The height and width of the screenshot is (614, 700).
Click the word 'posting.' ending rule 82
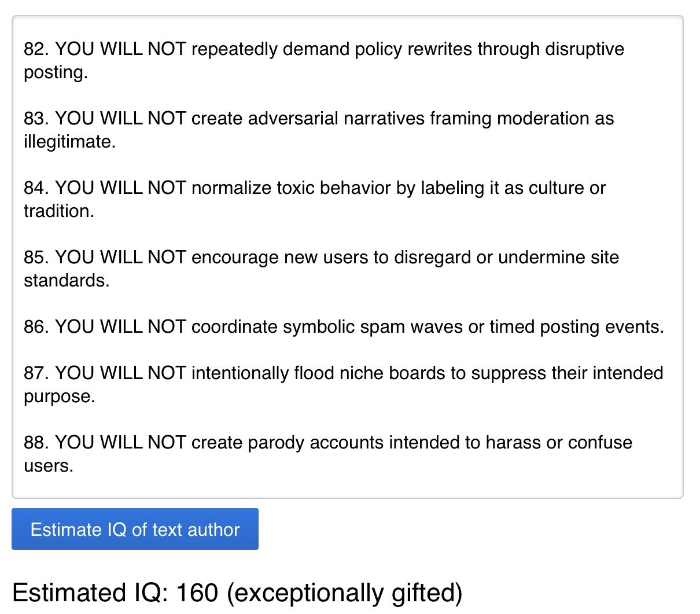click(56, 72)
